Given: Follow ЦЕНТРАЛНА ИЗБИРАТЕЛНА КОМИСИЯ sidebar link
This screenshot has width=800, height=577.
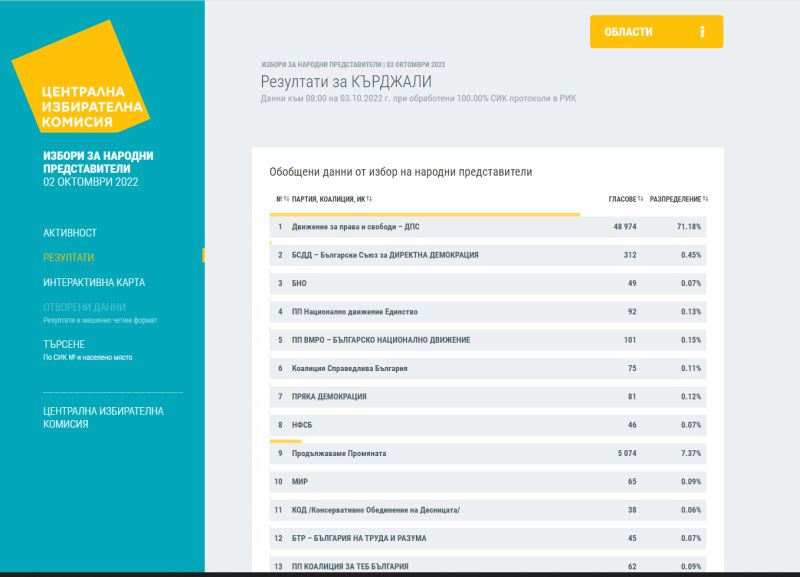Looking at the screenshot, I should coord(104,417).
